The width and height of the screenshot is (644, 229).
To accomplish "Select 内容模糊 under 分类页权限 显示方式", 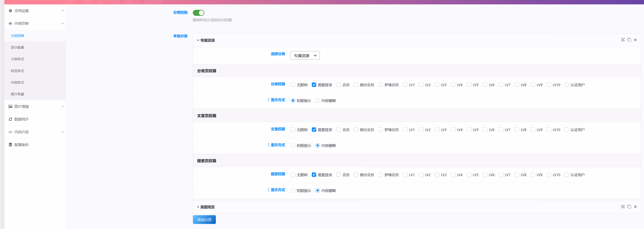I will (x=317, y=100).
